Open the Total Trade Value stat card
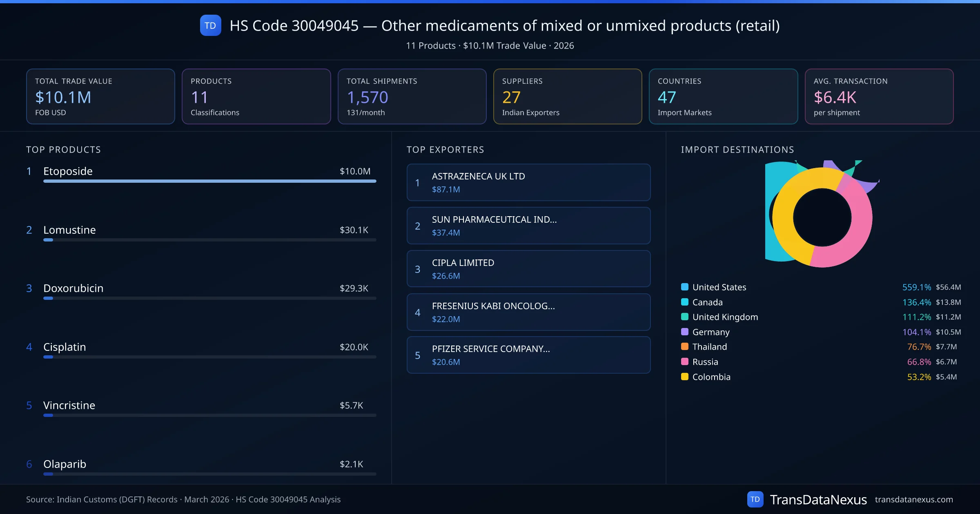The image size is (980, 514). coord(100,96)
